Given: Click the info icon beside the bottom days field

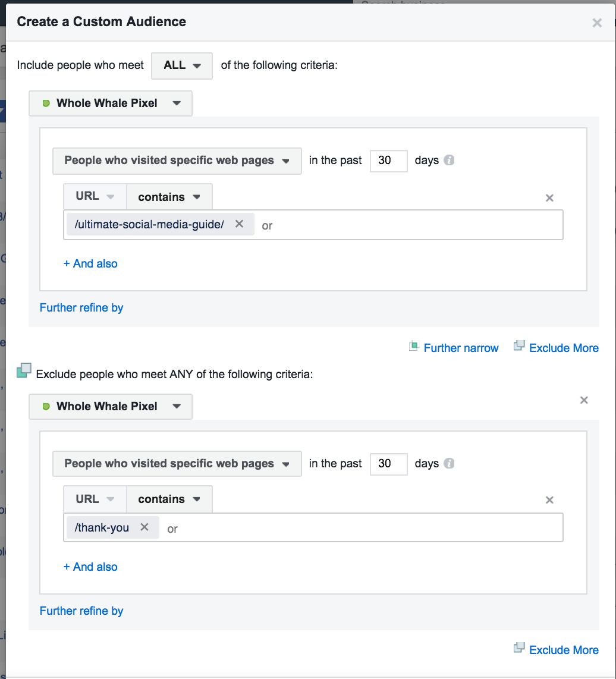Looking at the screenshot, I should [x=449, y=463].
